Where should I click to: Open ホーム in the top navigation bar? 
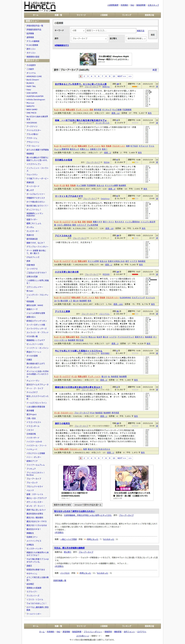click(x=36, y=15)
